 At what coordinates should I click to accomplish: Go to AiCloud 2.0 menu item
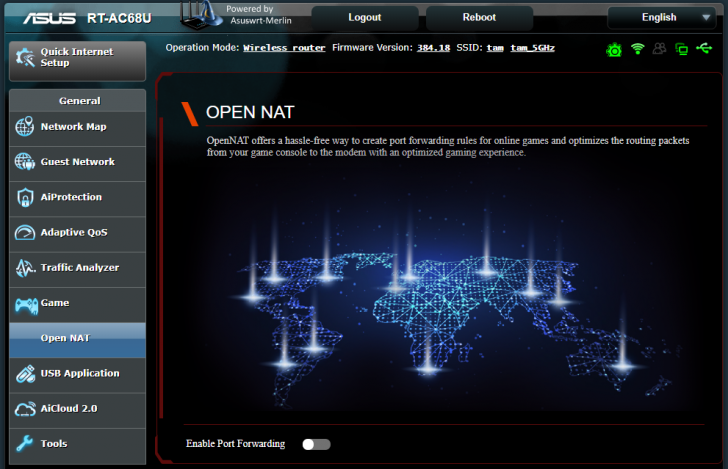pyautogui.click(x=78, y=409)
